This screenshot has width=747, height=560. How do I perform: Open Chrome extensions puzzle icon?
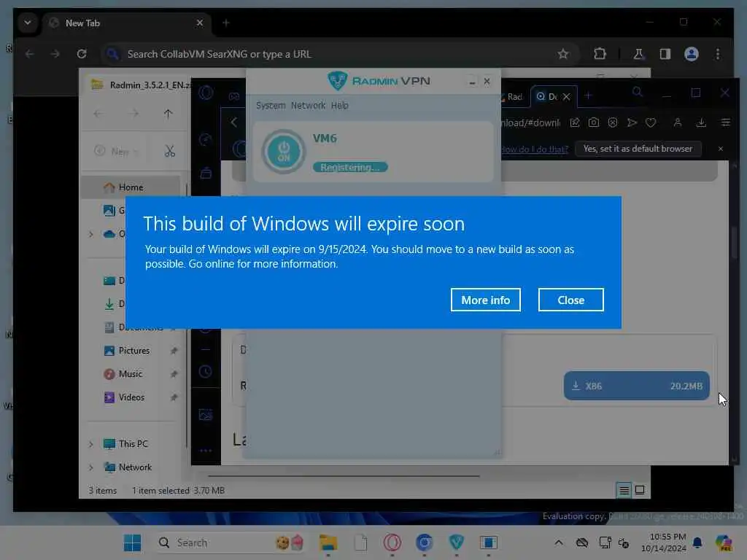600,54
